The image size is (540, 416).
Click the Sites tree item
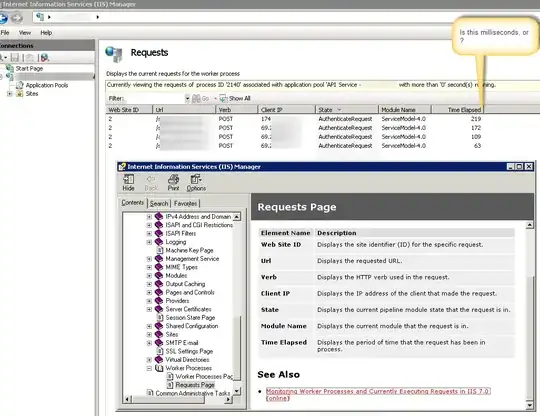32,94
